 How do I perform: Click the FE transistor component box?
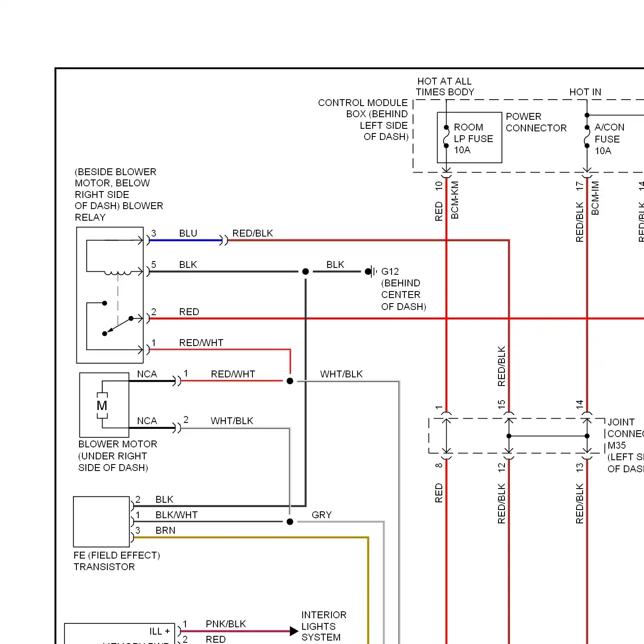[x=101, y=522]
